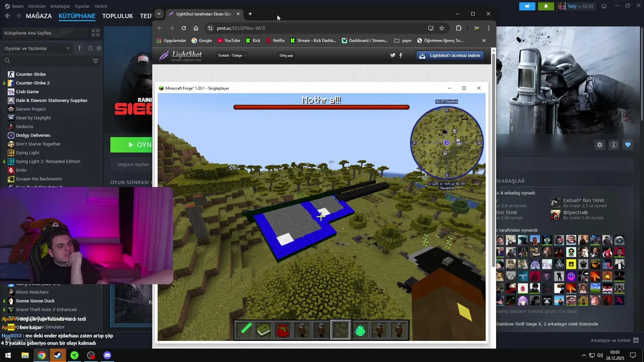
Task: Open File Explorer from taskbar
Action: click(25, 355)
